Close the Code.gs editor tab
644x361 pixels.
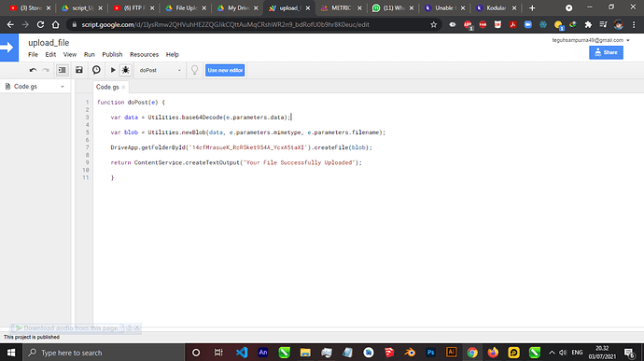coord(123,87)
